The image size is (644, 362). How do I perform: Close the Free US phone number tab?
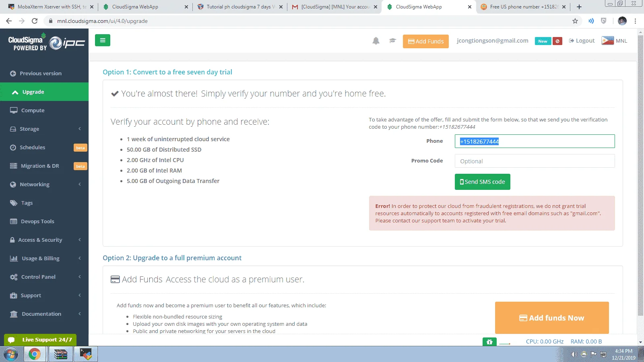564,7
